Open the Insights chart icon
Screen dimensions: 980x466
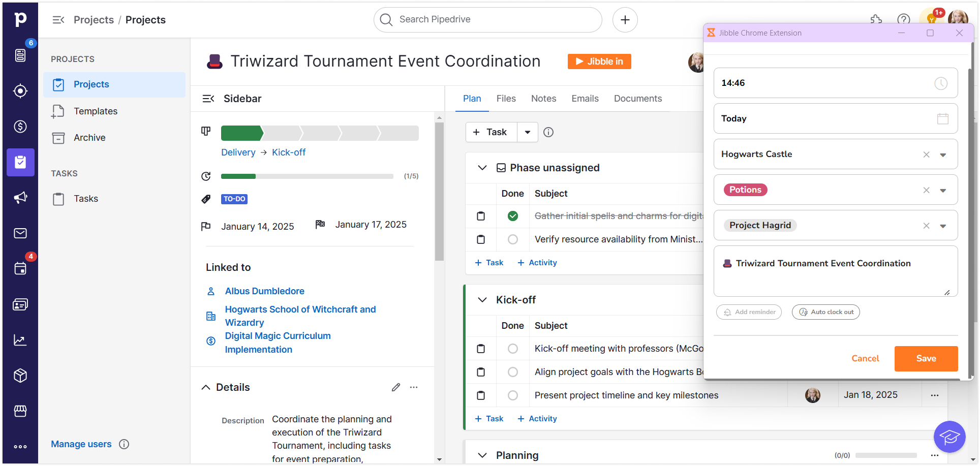click(x=20, y=340)
